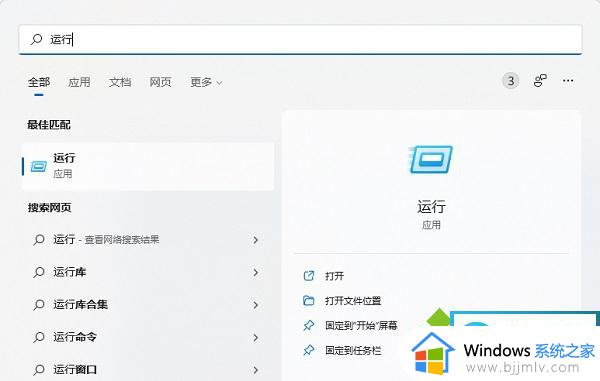Open the 运行 best match result
Screen dimensions: 600x381
pyautogui.click(x=148, y=166)
